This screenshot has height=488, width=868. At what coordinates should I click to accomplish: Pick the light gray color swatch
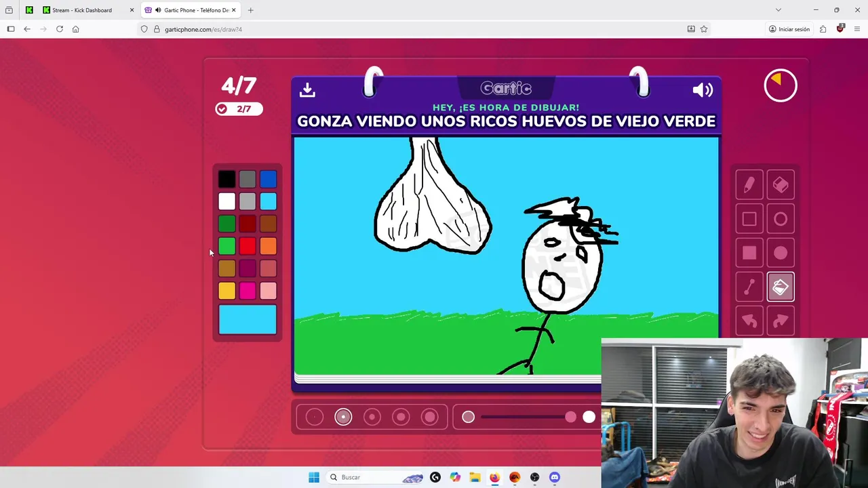[x=248, y=201]
